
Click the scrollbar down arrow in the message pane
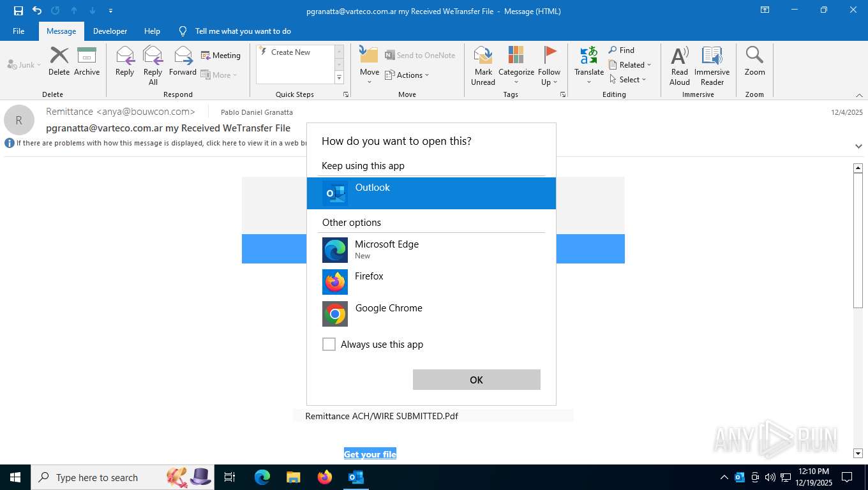858,454
